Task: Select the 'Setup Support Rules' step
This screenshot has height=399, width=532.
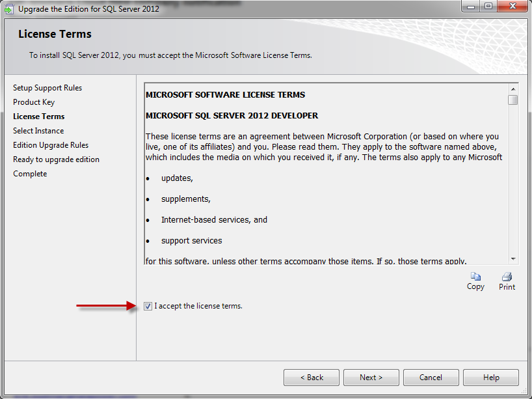Action: tap(47, 88)
